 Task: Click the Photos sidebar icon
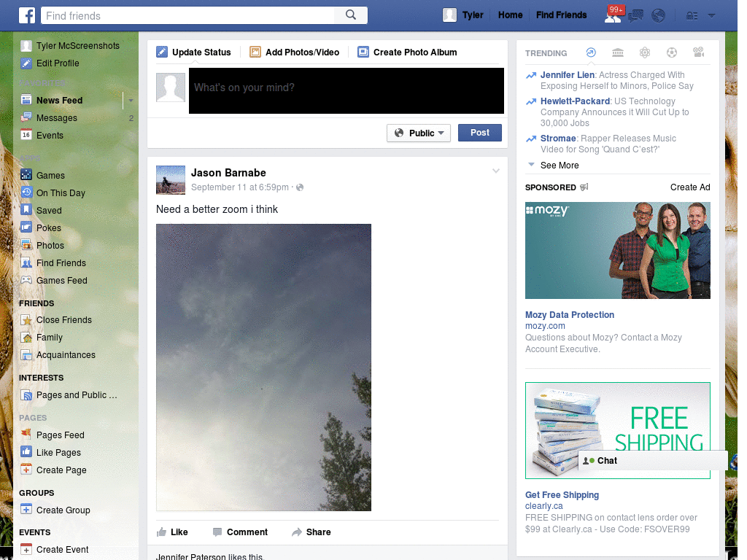[26, 245]
